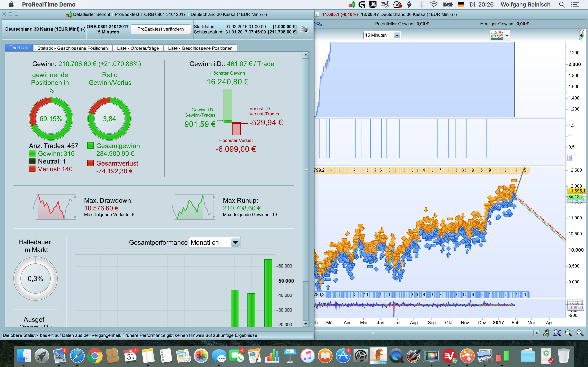Click the print report icon
This screenshot has height=367, width=588.
pos(304,29)
